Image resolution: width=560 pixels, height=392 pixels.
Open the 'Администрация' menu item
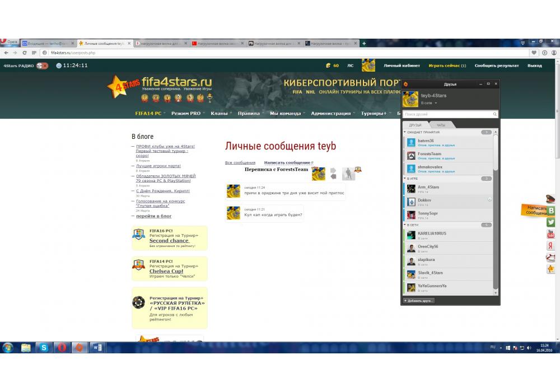(x=331, y=114)
